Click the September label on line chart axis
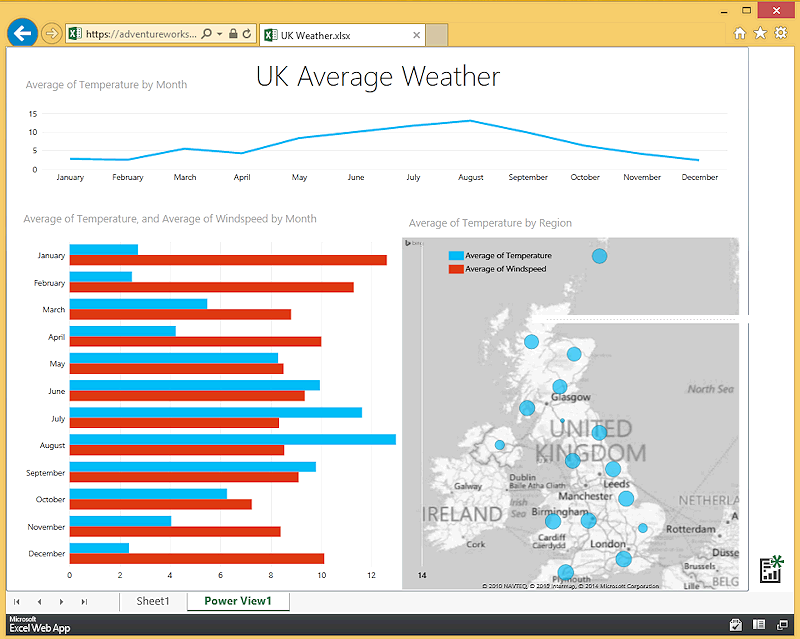Screen dimensions: 800x639 coord(528,177)
